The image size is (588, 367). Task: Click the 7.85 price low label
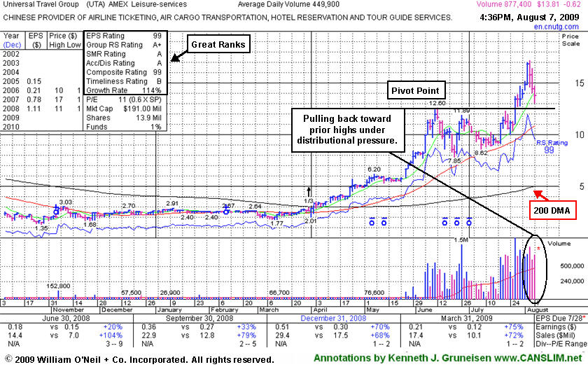[x=454, y=160]
